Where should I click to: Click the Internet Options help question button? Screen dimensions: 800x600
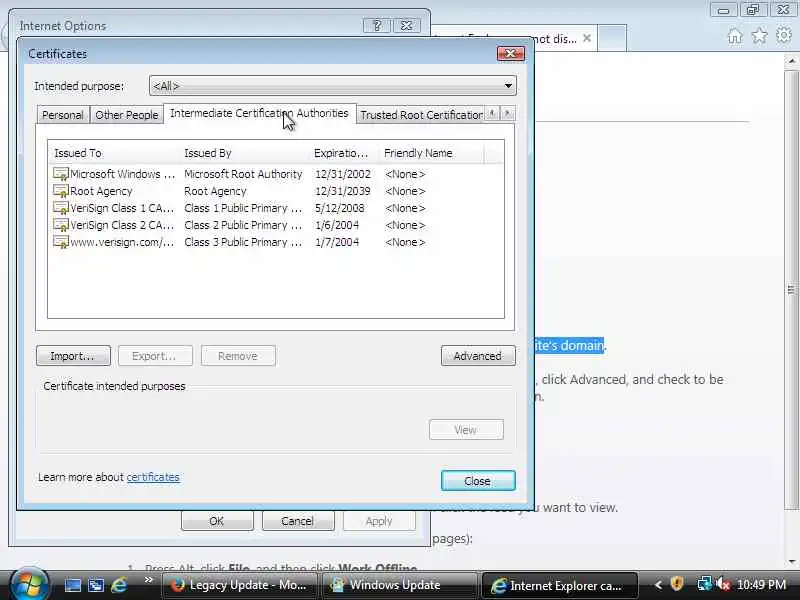[377, 26]
